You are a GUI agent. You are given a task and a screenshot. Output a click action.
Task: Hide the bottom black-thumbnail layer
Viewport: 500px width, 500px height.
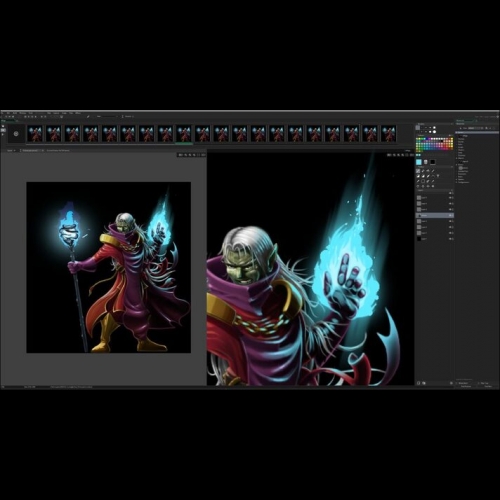(450, 239)
